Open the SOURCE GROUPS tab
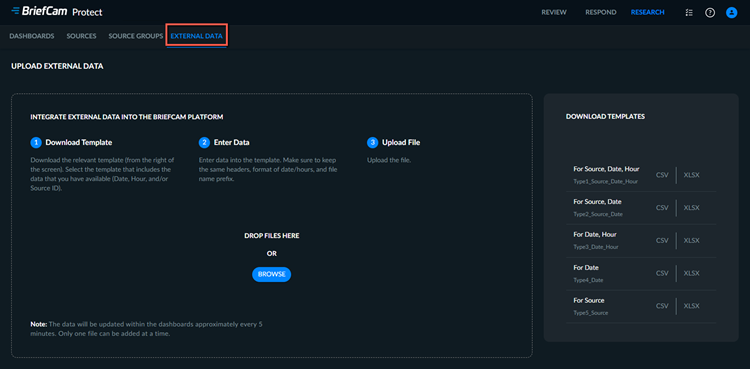This screenshot has height=369, width=750. click(136, 36)
